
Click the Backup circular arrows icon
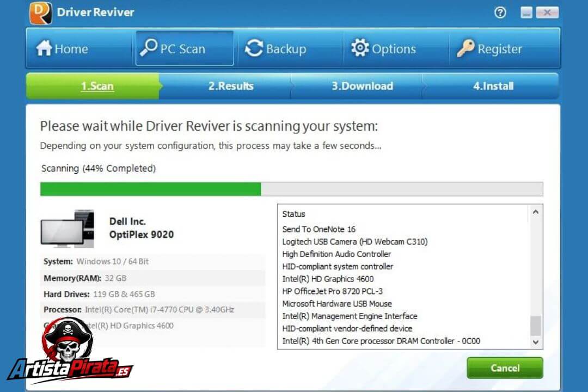(254, 48)
